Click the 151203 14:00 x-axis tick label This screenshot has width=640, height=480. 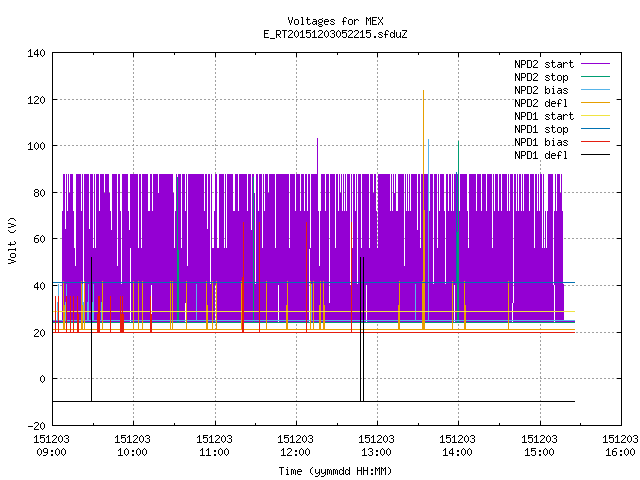[458, 445]
